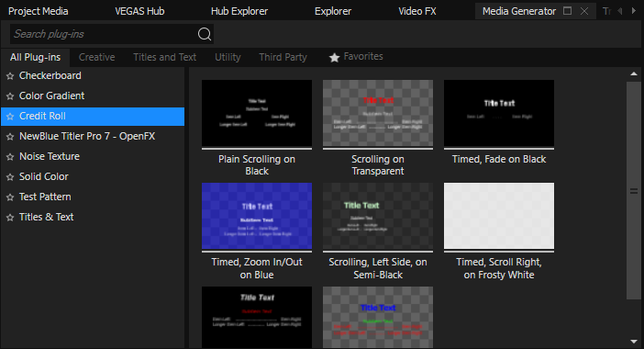Viewport: 644px width, 349px height.
Task: Pick Plain Scrolling on Black preset thumbnail
Action: coord(257,114)
